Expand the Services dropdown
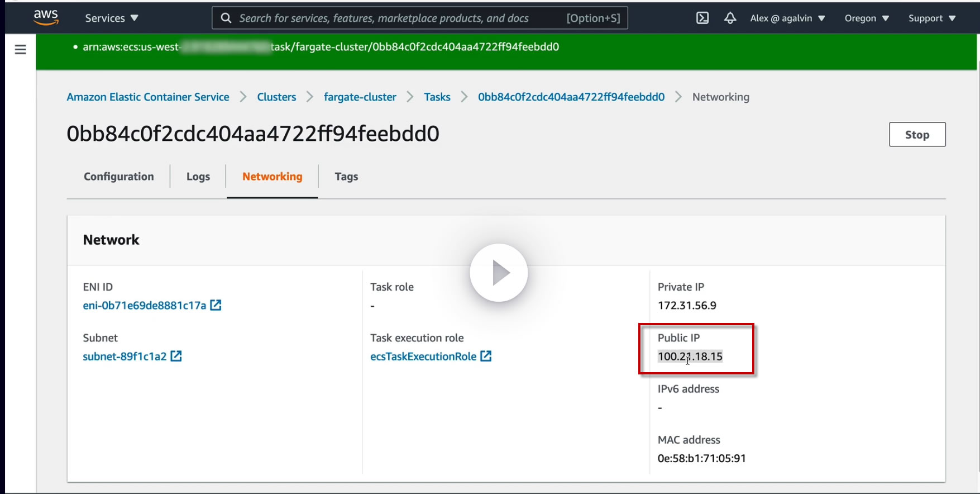Screen dimensions: 980x494 click(112, 18)
